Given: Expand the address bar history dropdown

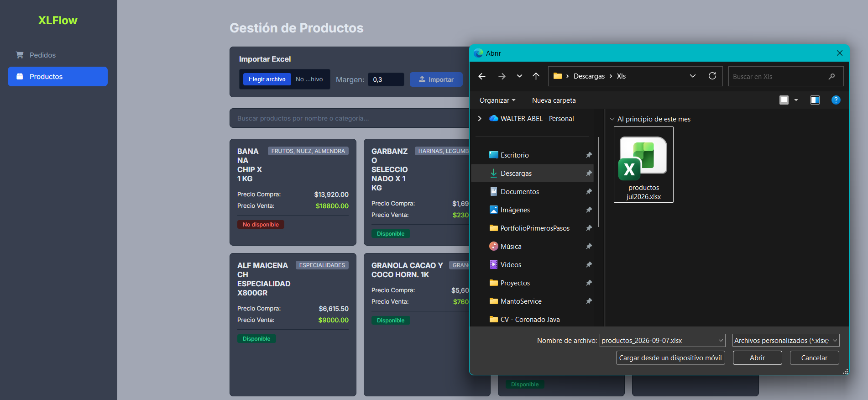Looking at the screenshot, I should tap(692, 76).
